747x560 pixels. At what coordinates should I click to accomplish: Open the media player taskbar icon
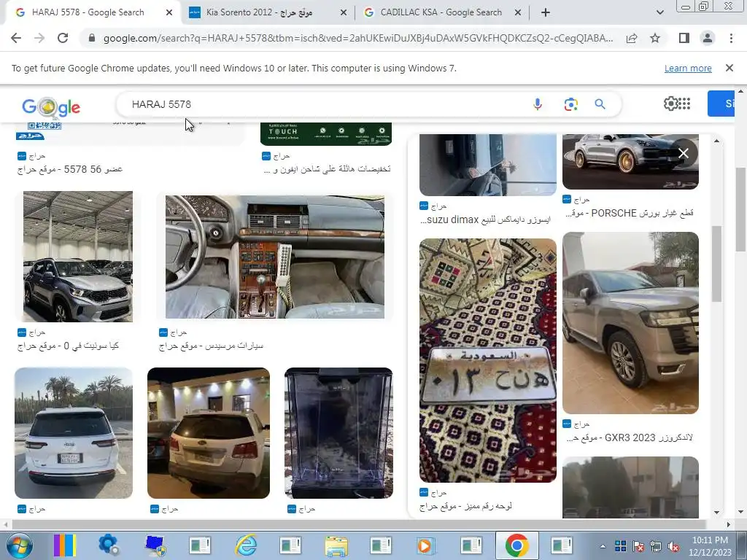pyautogui.click(x=425, y=545)
